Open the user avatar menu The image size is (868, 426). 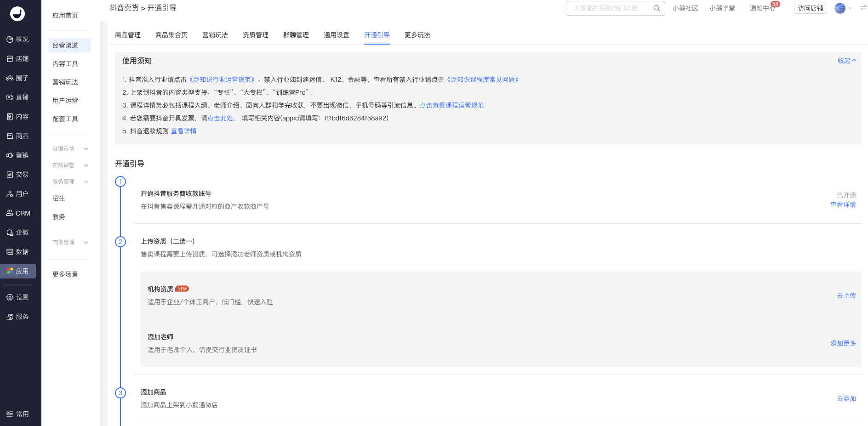tap(840, 8)
